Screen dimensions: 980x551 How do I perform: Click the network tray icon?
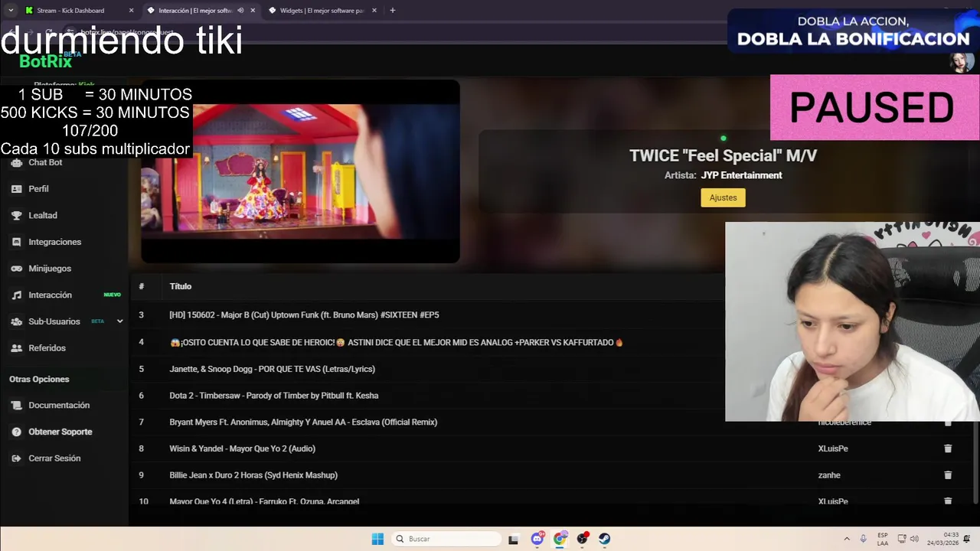pyautogui.click(x=902, y=539)
